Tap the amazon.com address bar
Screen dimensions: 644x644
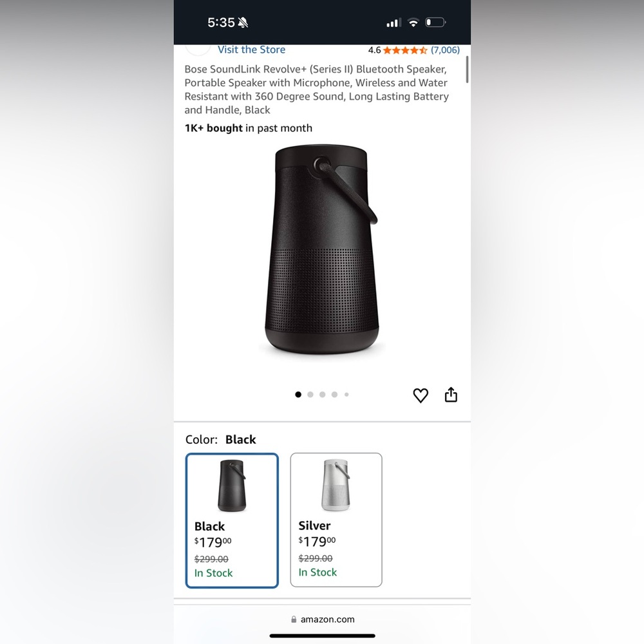(x=323, y=619)
